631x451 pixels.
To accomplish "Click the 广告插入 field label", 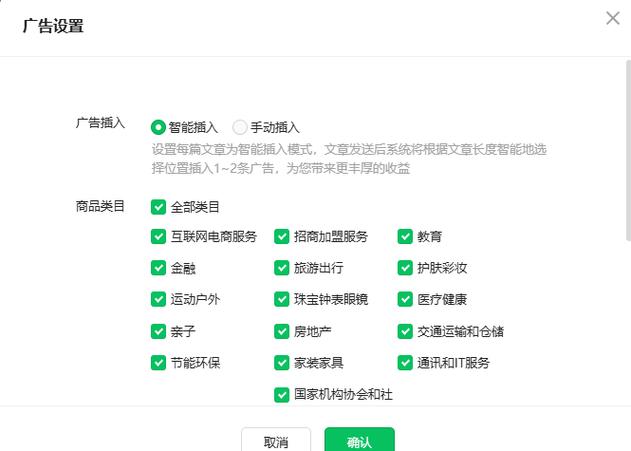I will [100, 123].
